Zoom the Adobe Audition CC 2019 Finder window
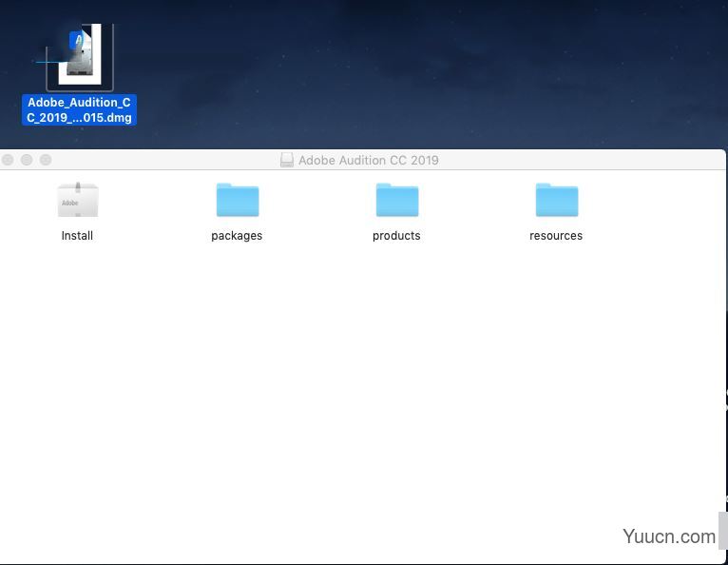 click(46, 160)
